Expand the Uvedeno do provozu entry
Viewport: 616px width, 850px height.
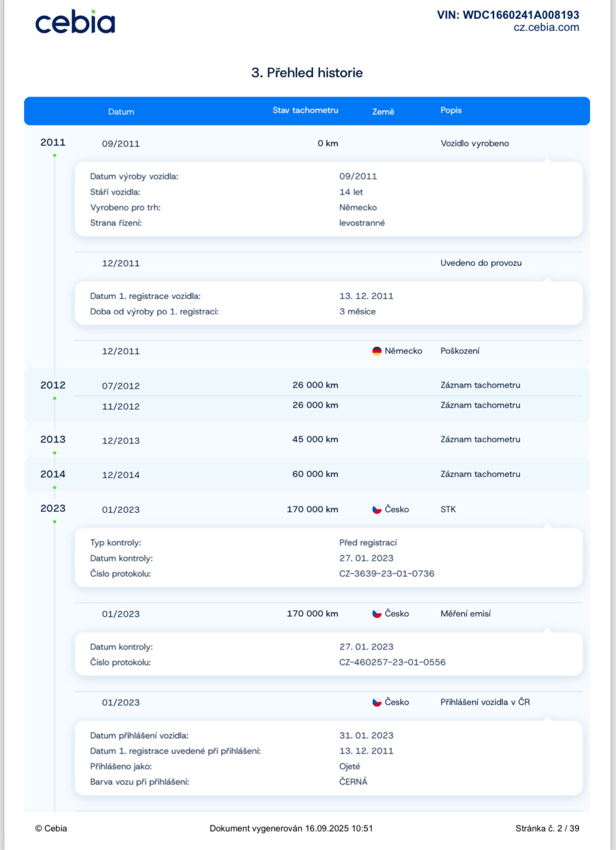[x=481, y=263]
